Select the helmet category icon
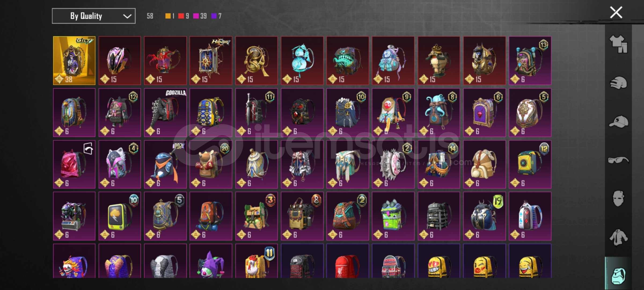The image size is (644, 290). [x=619, y=83]
